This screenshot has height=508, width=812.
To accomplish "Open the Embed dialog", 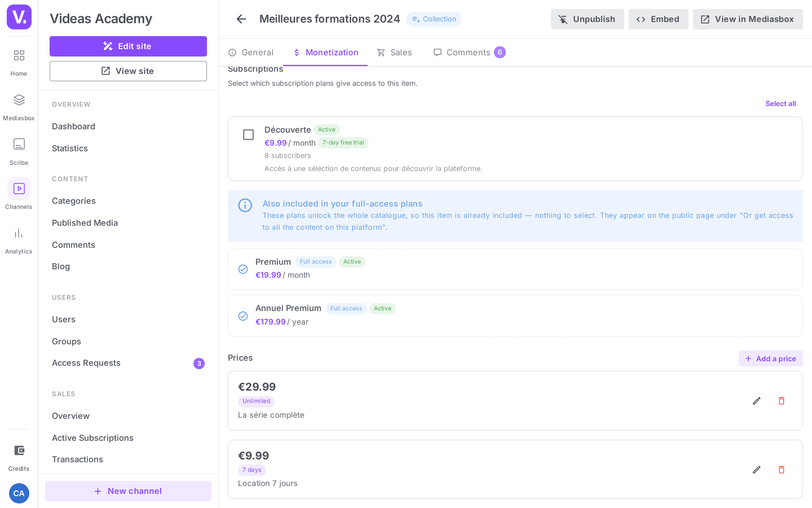I will [x=658, y=19].
